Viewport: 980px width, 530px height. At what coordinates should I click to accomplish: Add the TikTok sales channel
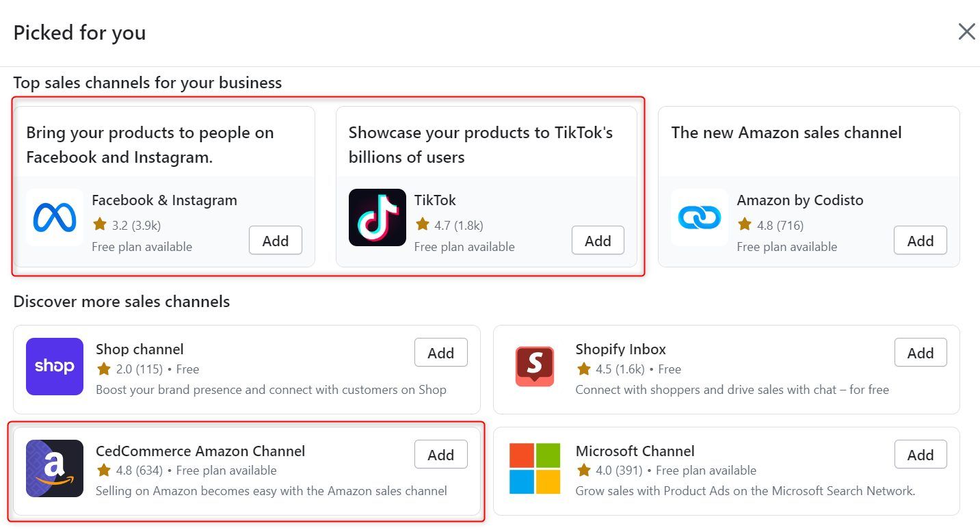coord(598,240)
